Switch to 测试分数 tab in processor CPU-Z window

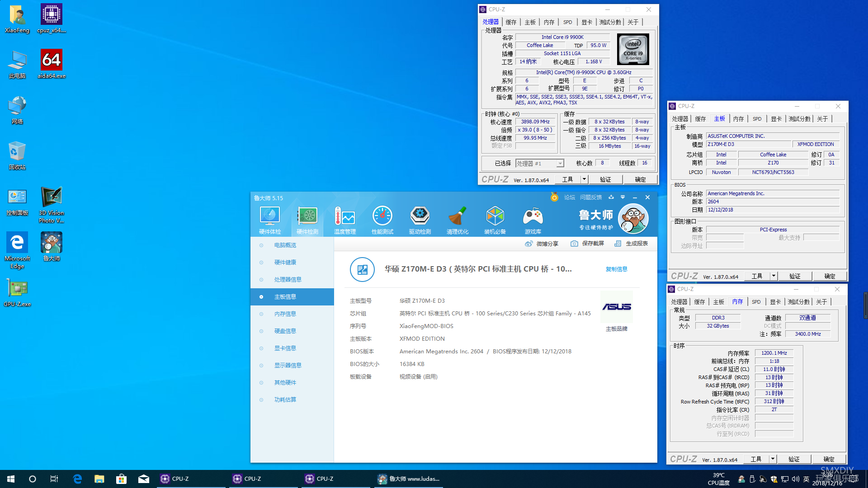610,22
